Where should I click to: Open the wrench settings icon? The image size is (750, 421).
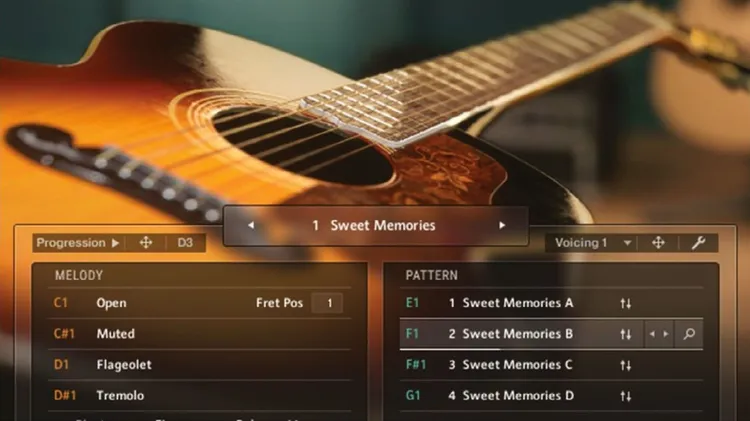click(698, 243)
